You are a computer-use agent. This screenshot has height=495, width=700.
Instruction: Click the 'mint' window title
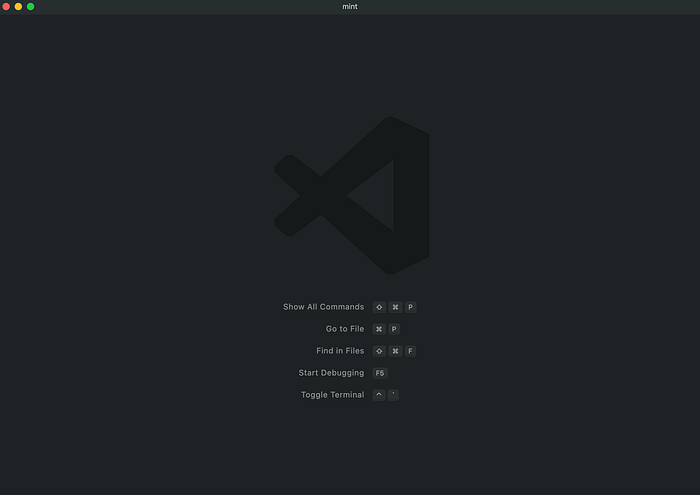[x=350, y=6]
